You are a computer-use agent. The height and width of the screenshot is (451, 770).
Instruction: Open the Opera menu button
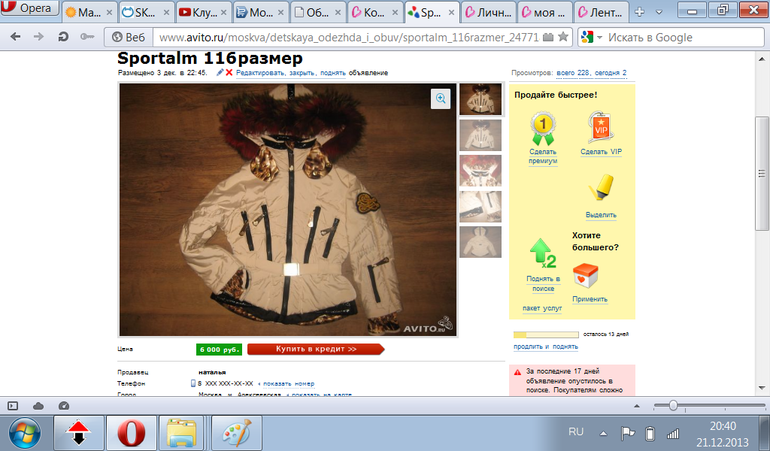click(29, 7)
